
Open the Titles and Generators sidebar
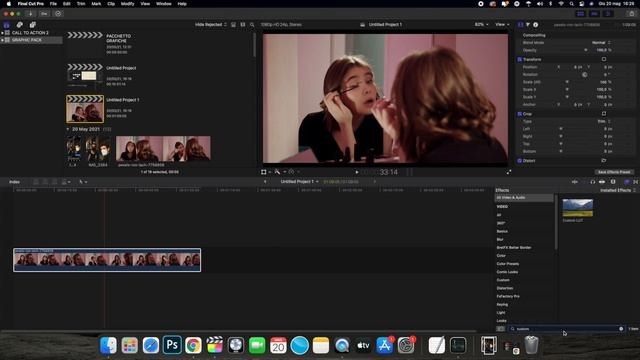pyautogui.click(x=33, y=25)
